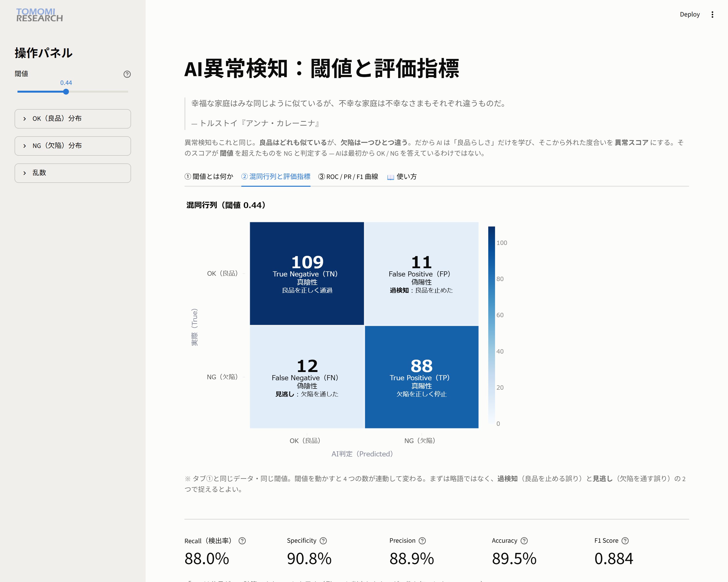
Task: Expand the OK（良品）分布 section
Action: 73,119
